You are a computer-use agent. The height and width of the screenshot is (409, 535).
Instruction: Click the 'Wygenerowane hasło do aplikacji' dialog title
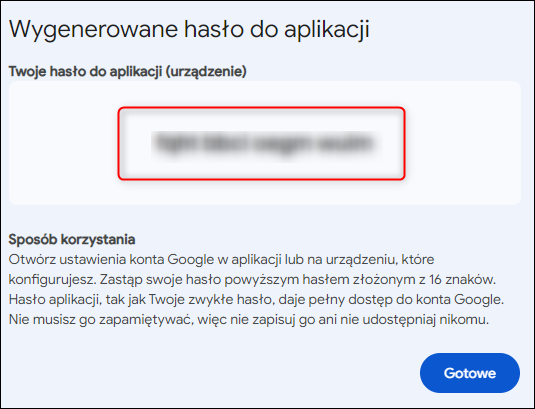(x=189, y=29)
